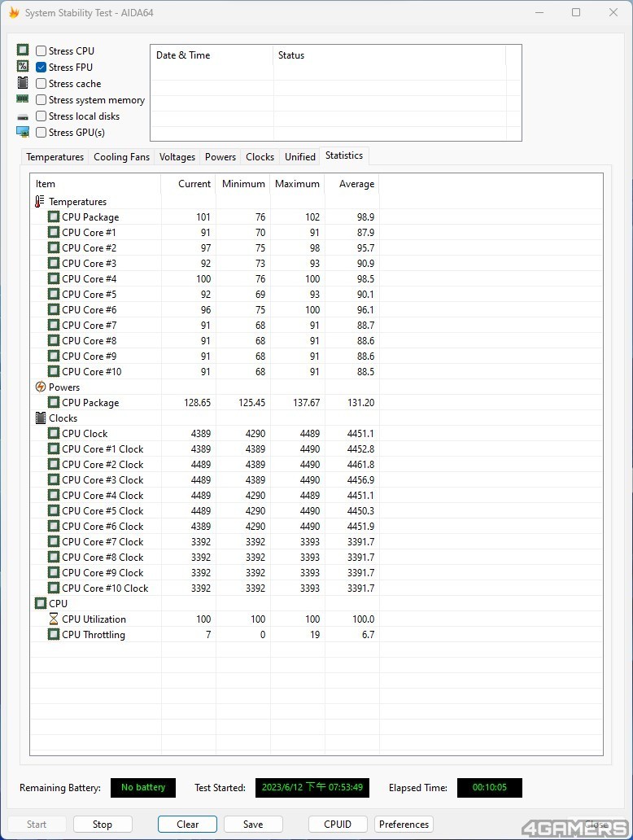Enable the Stress CPU checkbox
Viewport: 633px width, 840px height.
tap(41, 51)
